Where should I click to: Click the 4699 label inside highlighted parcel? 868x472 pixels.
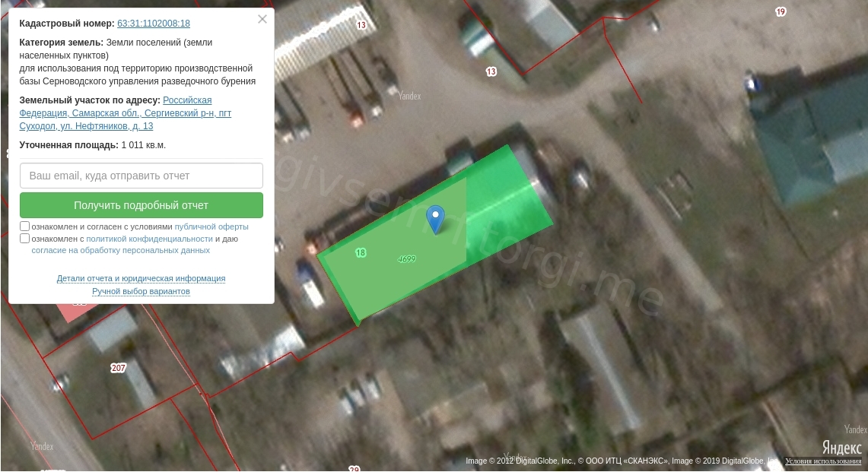[407, 259]
